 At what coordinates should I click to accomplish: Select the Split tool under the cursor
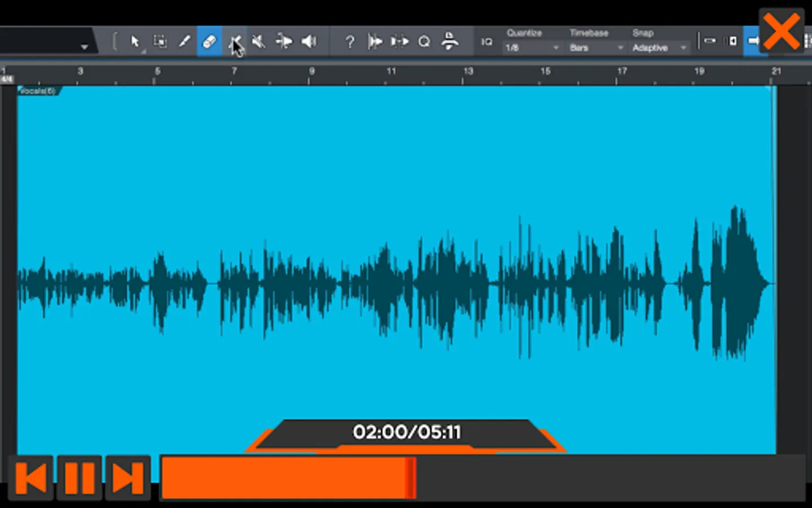pyautogui.click(x=234, y=41)
